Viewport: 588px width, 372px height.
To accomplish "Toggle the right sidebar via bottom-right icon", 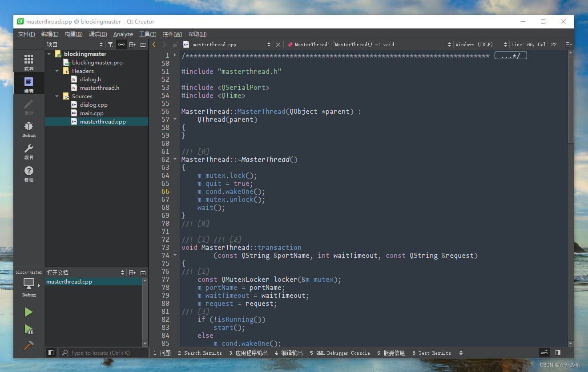I will click(558, 352).
